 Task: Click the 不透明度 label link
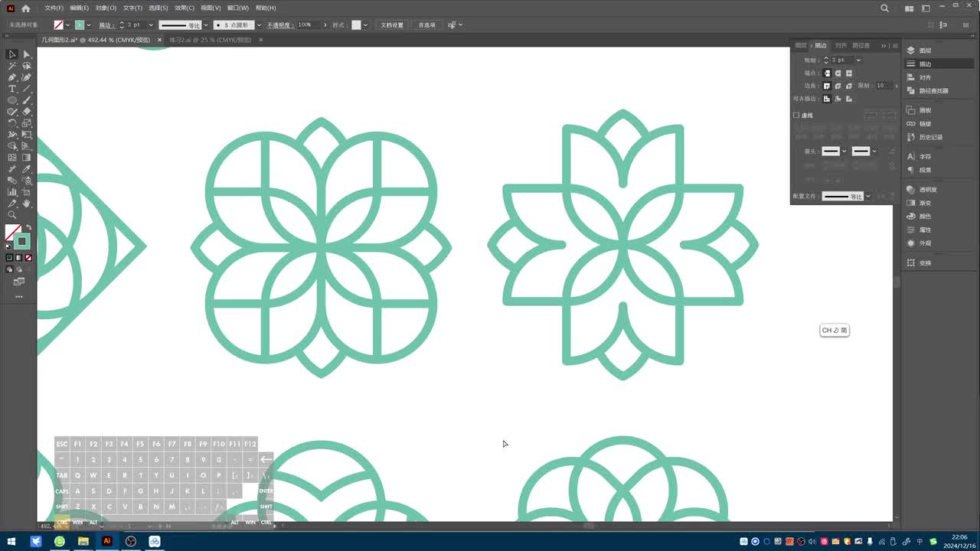(279, 25)
